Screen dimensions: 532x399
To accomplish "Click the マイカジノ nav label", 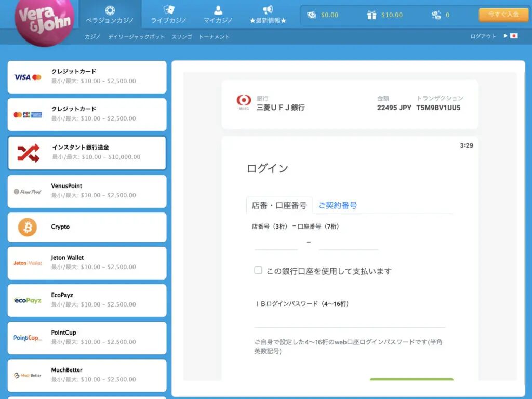I will [218, 20].
